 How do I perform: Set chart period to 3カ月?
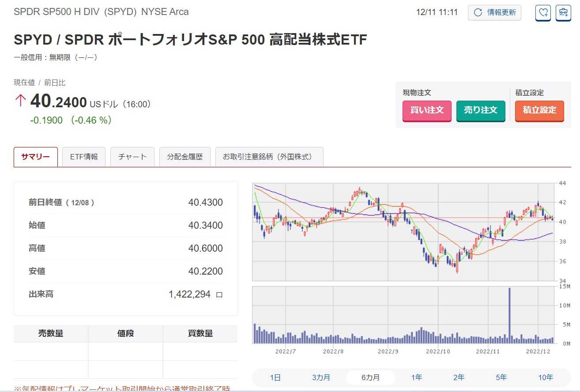321,377
